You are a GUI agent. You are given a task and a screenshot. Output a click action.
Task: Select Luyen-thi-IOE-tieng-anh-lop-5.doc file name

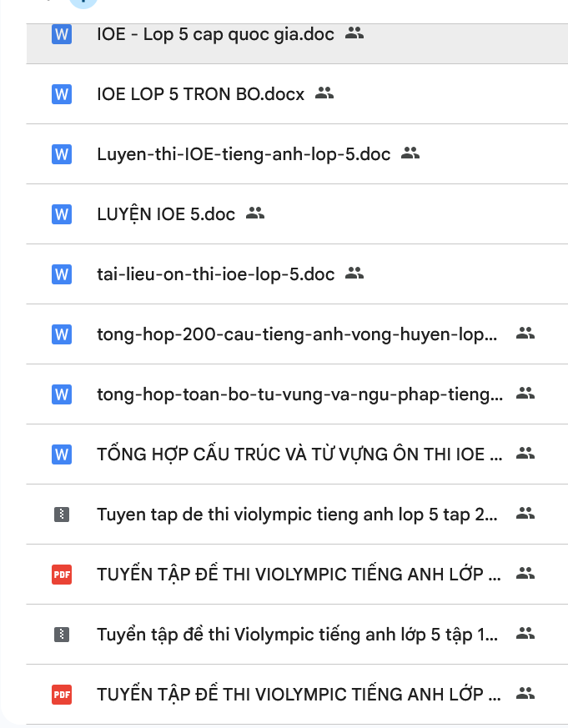click(x=244, y=154)
